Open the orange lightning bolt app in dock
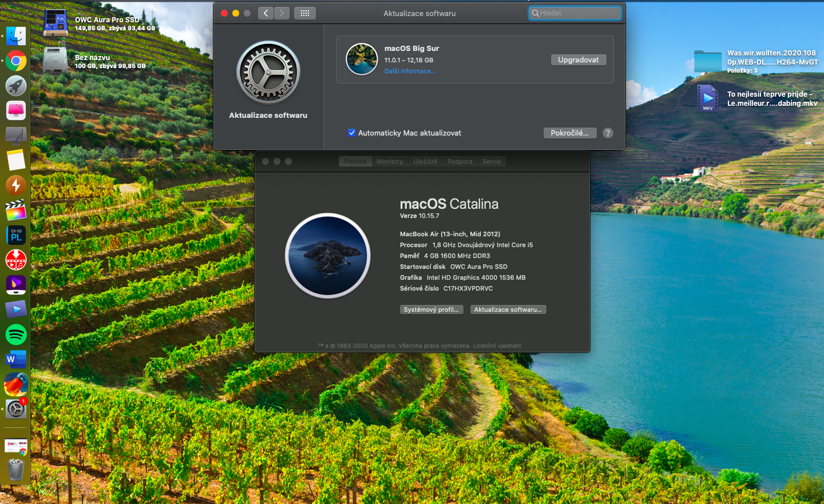 click(16, 185)
